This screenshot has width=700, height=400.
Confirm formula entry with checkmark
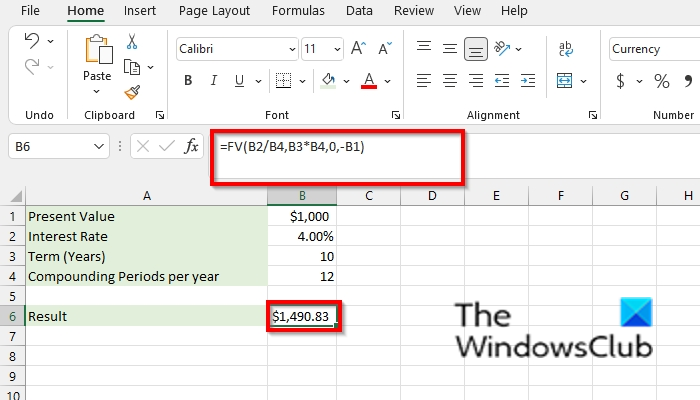click(x=167, y=146)
